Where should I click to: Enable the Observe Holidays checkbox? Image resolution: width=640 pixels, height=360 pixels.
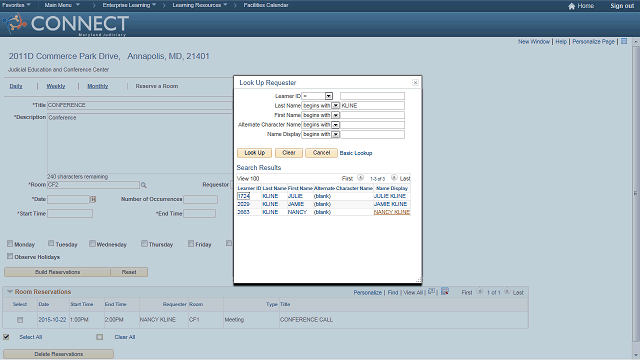pyautogui.click(x=10, y=256)
